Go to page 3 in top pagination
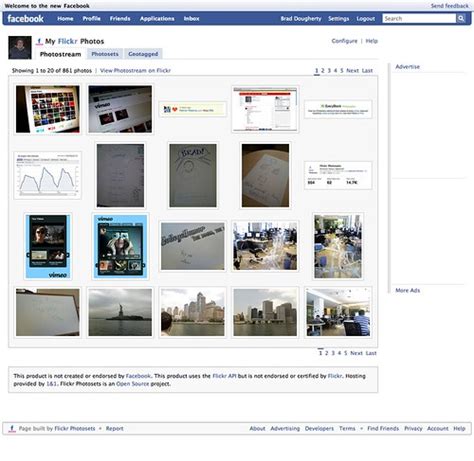The image size is (474, 461). click(329, 71)
